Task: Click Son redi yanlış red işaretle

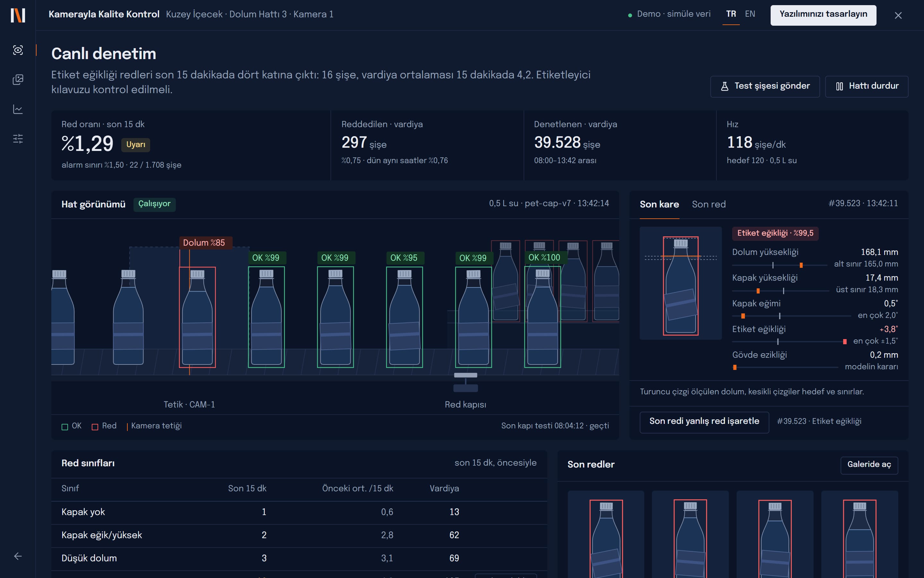Action: pyautogui.click(x=704, y=422)
